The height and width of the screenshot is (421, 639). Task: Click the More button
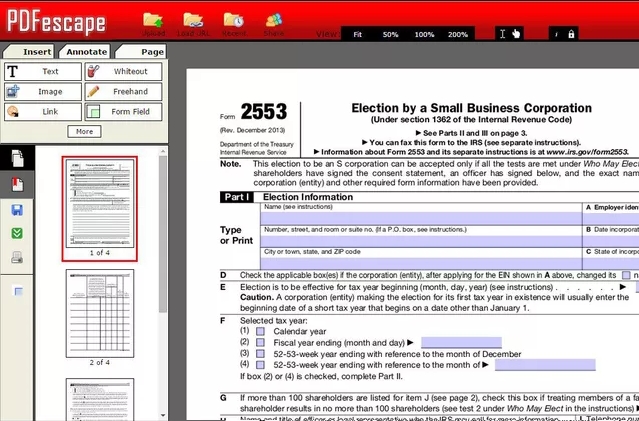pos(84,132)
